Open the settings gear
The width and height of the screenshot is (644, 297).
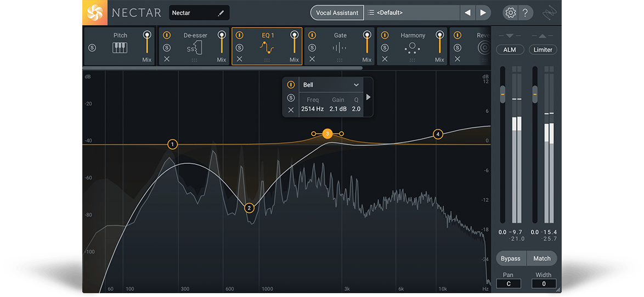[511, 13]
